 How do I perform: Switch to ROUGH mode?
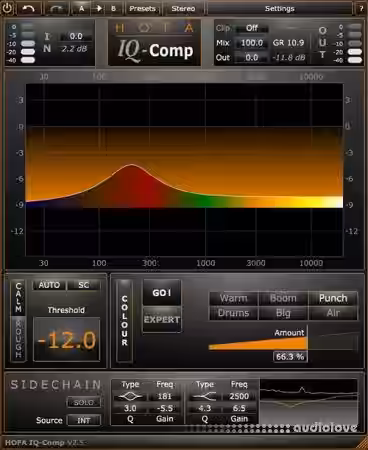click(18, 338)
